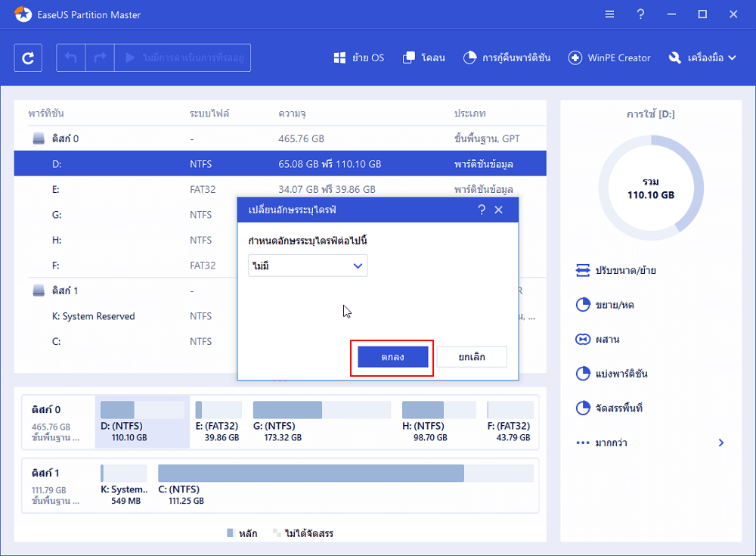Click the dialog help question mark
Viewport: 756px width, 556px height.
pos(482,210)
